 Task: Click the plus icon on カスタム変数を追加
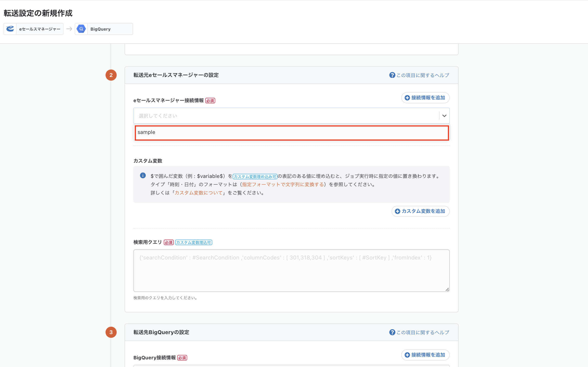tap(398, 211)
